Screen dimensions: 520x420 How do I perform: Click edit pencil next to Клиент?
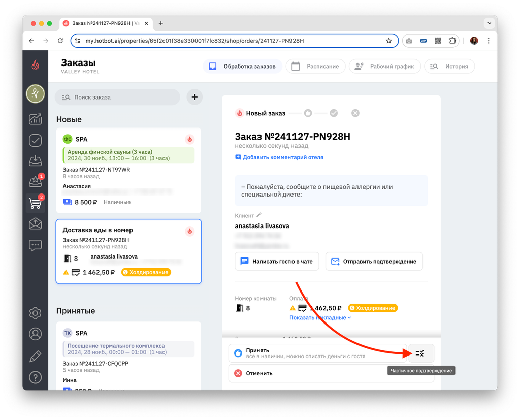pyautogui.click(x=259, y=215)
